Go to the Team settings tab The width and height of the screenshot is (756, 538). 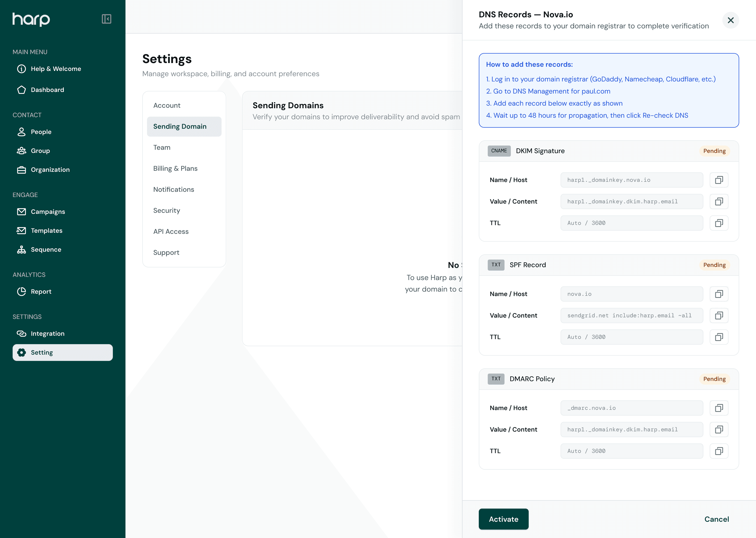point(184,147)
